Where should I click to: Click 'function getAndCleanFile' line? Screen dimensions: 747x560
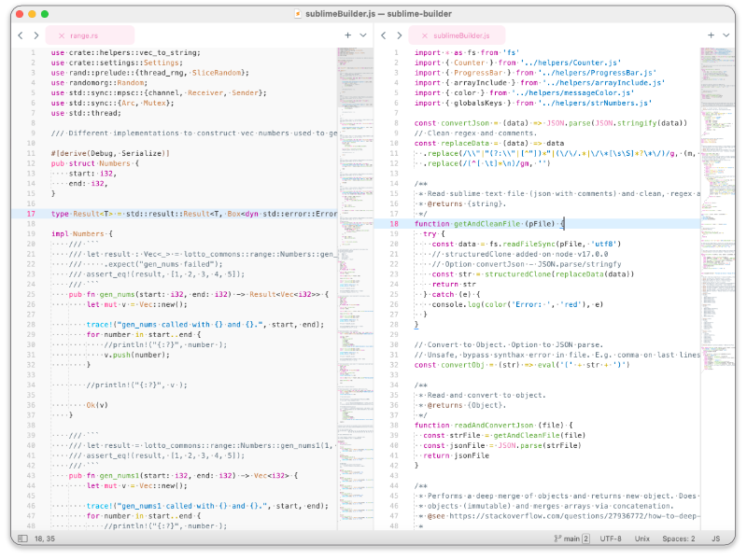(489, 224)
